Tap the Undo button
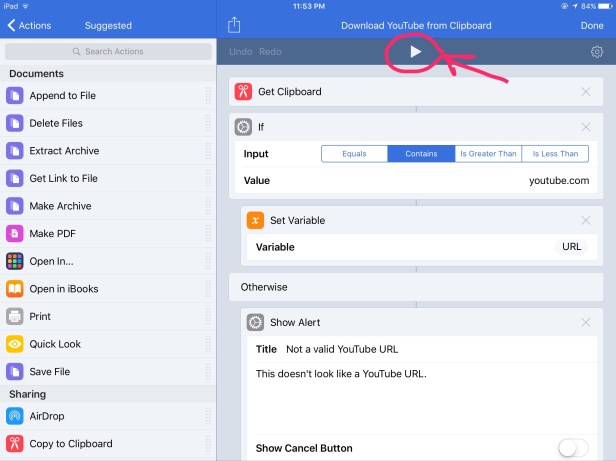616x461 pixels. point(240,52)
